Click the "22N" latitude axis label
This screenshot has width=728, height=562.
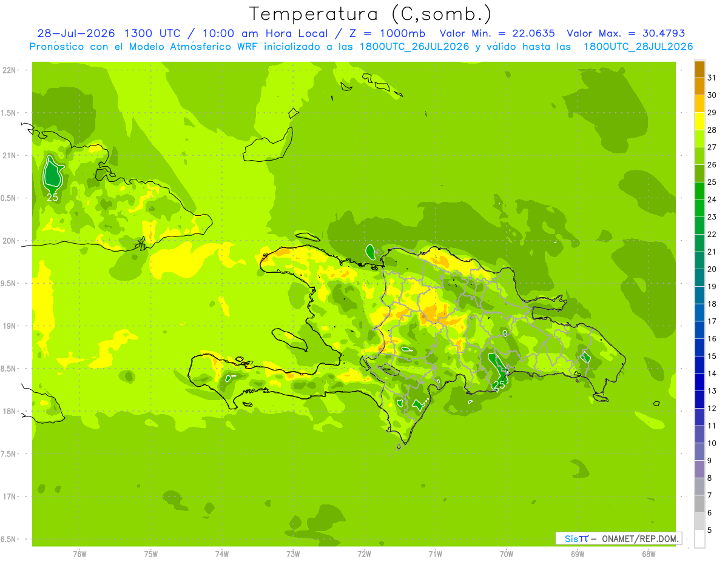pyautogui.click(x=8, y=70)
